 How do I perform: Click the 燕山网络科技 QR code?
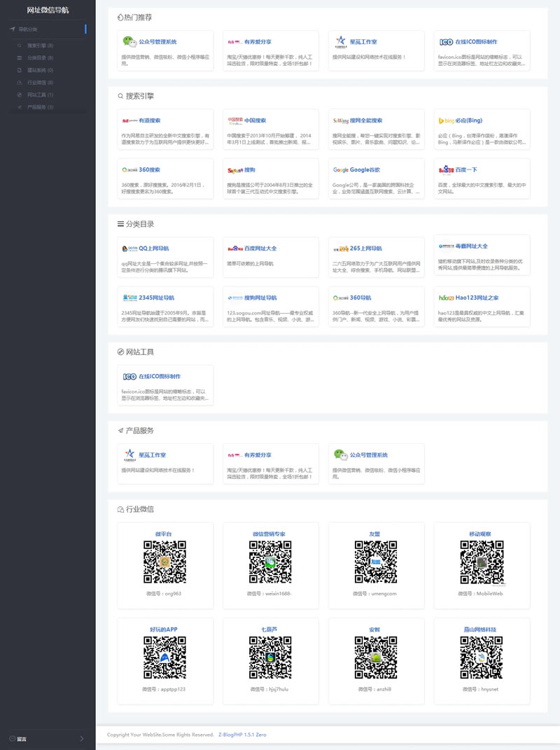point(482,658)
